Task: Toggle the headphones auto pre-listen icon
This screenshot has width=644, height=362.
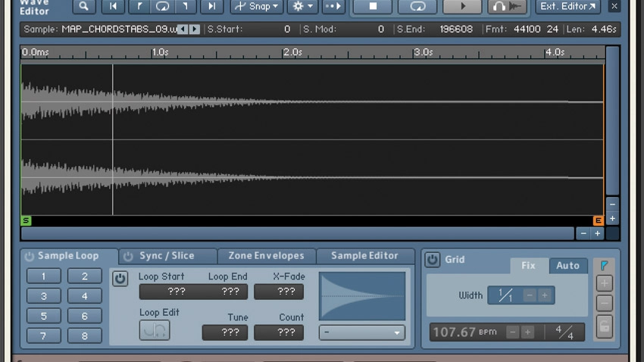Action: pyautogui.click(x=507, y=6)
